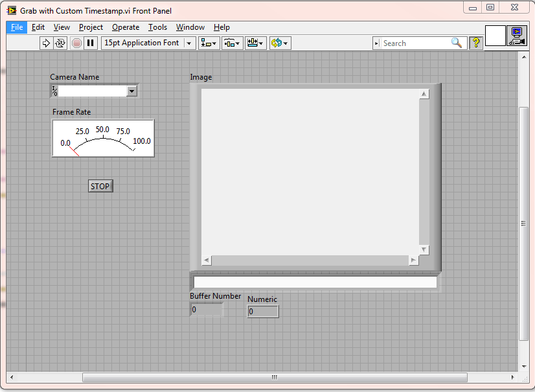
Task: Maximize the front panel window
Action: pos(490,8)
